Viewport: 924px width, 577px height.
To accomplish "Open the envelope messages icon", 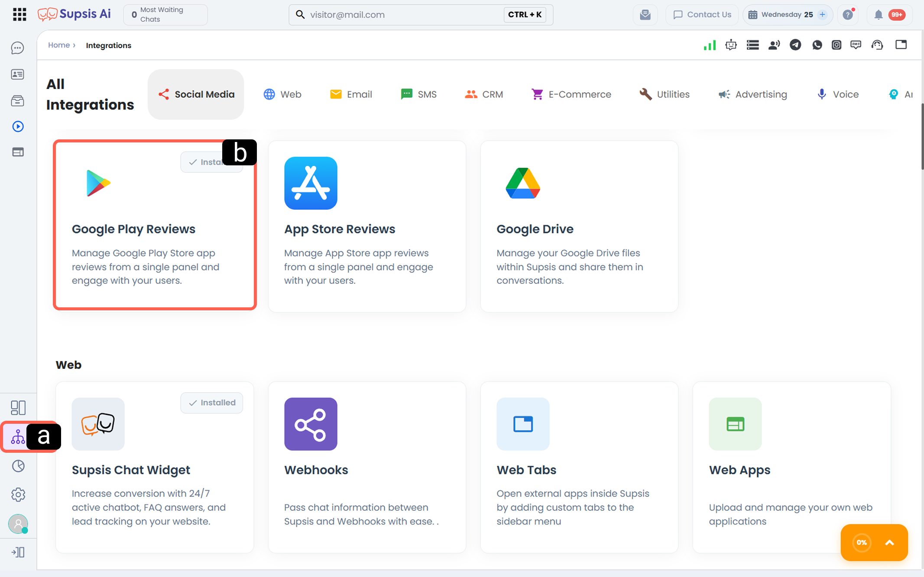I will 645,15.
